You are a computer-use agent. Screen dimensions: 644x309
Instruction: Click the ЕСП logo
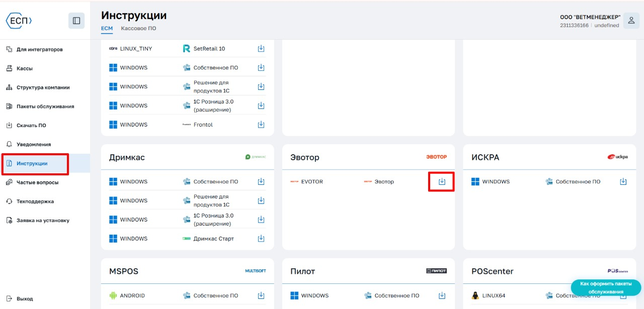coord(19,21)
